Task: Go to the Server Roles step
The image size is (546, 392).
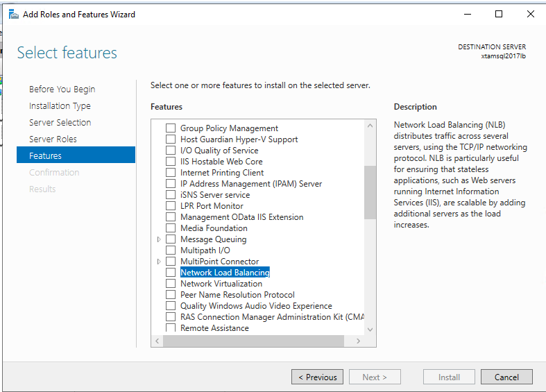Action: [53, 139]
